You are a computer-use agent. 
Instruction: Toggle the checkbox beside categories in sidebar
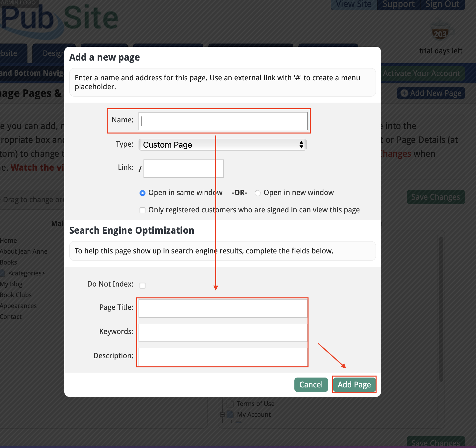coord(2,273)
